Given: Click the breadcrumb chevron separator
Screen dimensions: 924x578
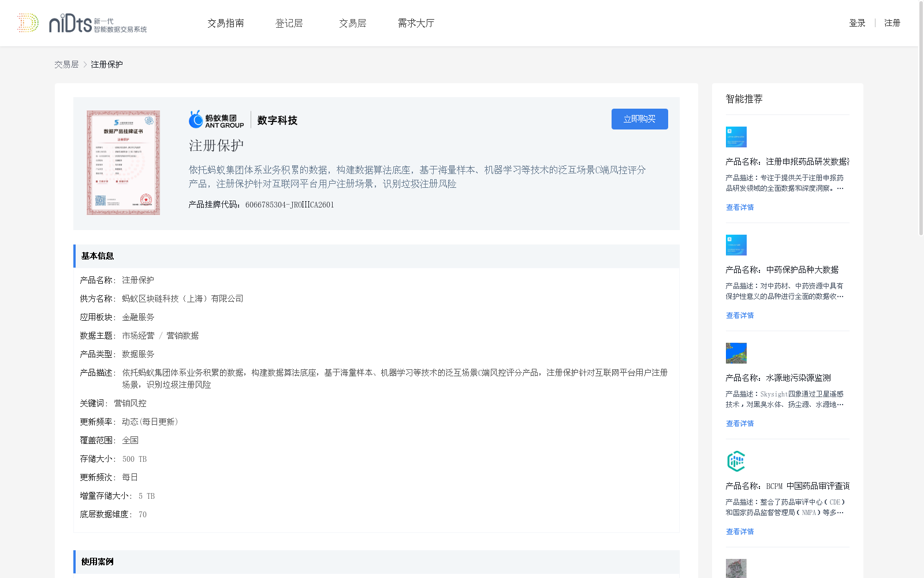Looking at the screenshot, I should pyautogui.click(x=85, y=65).
